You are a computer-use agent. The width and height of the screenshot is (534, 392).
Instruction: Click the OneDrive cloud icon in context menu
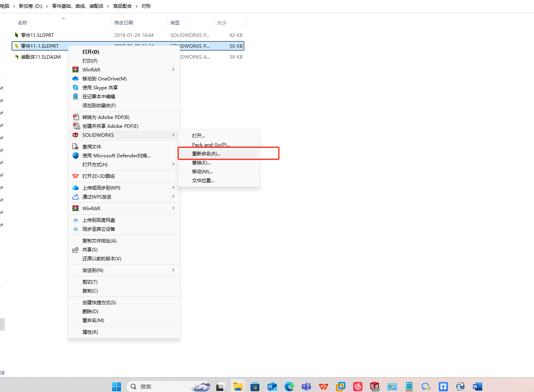[75, 78]
